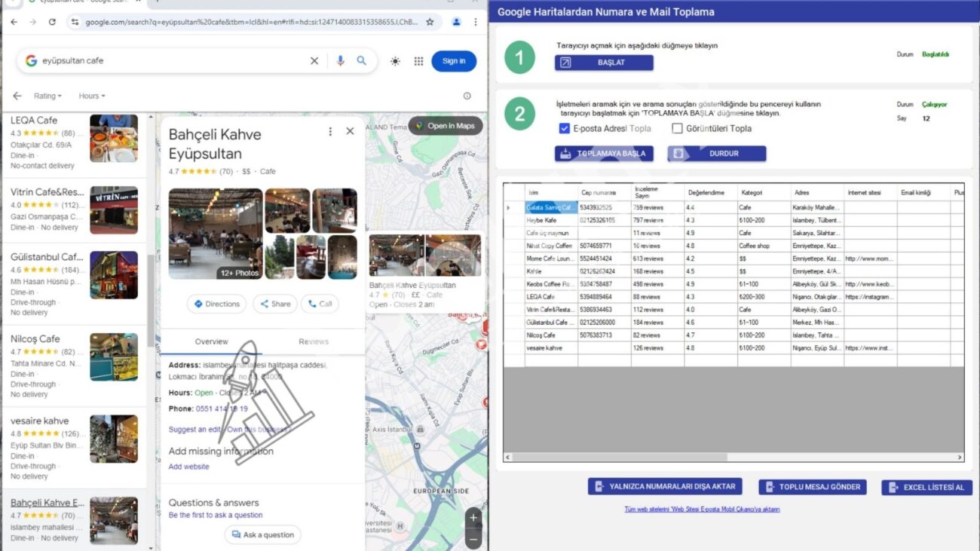Open Gülistanbul Caf... search result
The height and width of the screenshot is (551, 980).
point(74,283)
